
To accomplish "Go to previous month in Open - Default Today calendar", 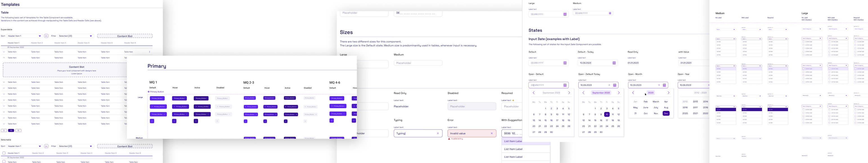I will click(x=583, y=93).
